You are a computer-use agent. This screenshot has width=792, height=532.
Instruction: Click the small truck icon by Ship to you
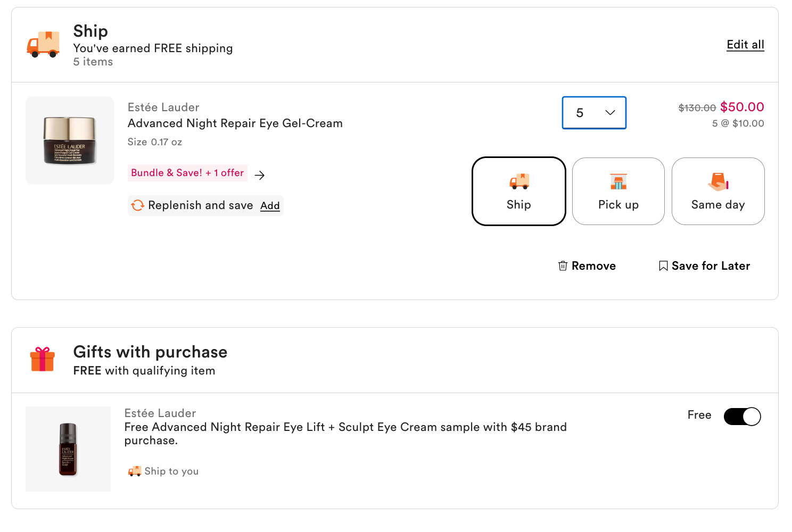(x=135, y=471)
